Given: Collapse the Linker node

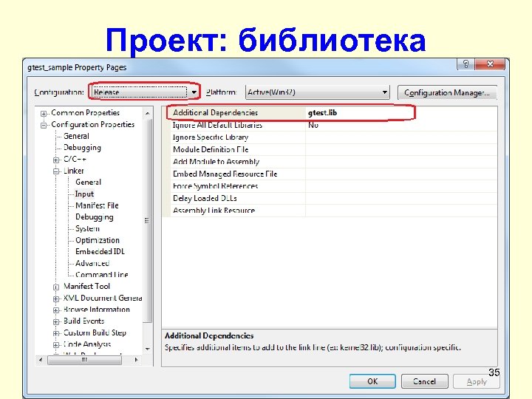Looking at the screenshot, I should [x=56, y=171].
